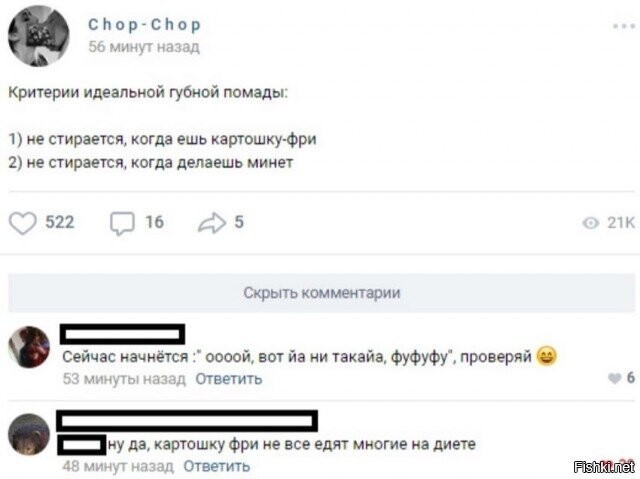Image resolution: width=640 pixels, height=479 pixels.
Task: Click the views eye icon
Action: (x=590, y=223)
